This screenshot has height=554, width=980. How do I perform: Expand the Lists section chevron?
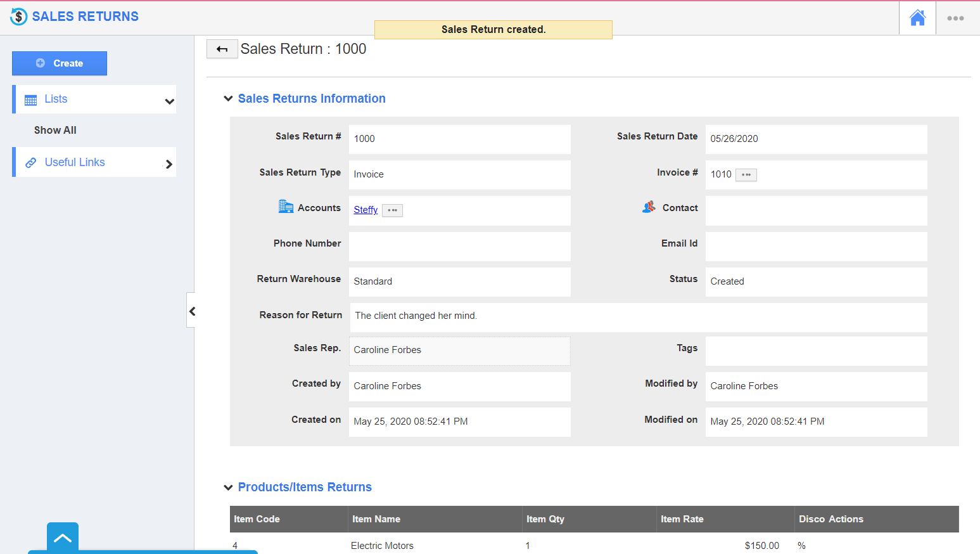pyautogui.click(x=169, y=100)
